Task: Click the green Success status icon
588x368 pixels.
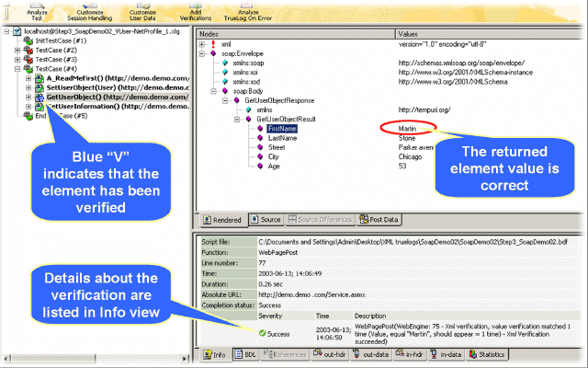Action: 264,333
